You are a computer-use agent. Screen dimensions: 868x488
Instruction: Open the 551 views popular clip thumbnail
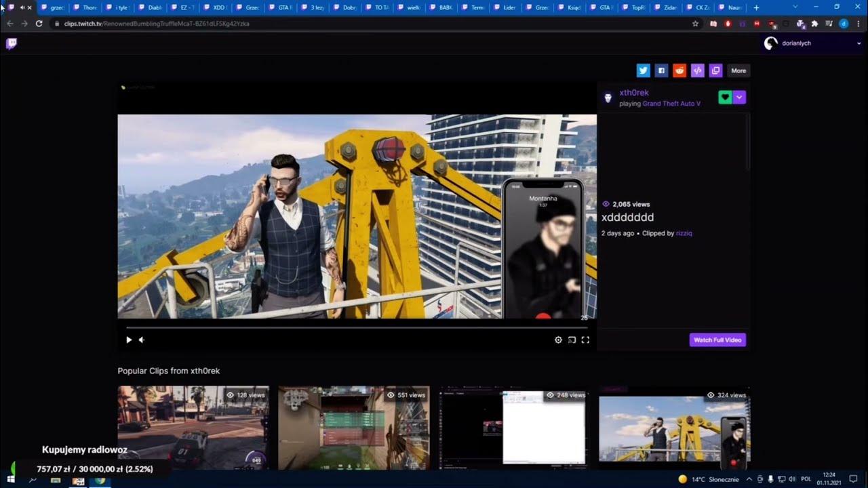click(354, 428)
